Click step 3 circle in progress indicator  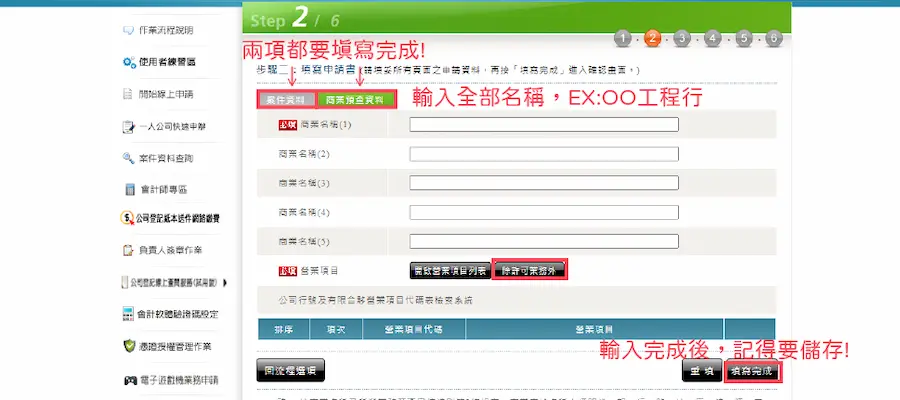pos(682,39)
